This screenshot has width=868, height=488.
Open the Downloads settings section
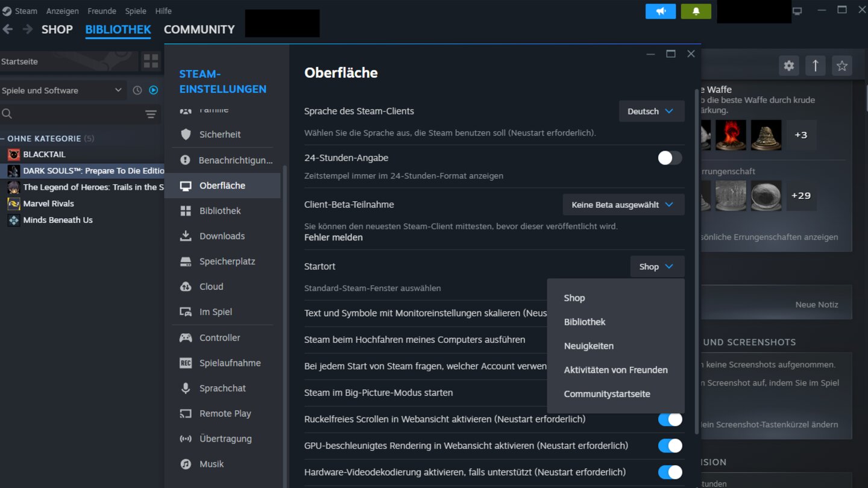click(222, 236)
